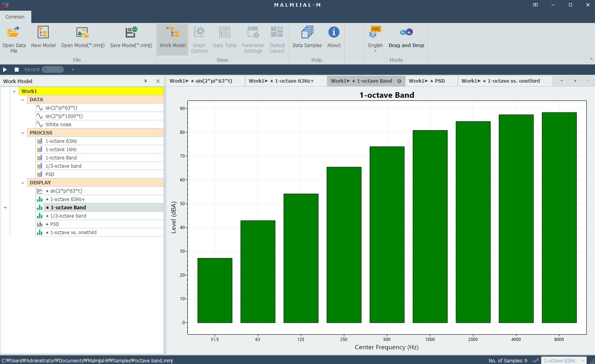
Task: Click the 1-octave Band chart title
Action: pos(387,95)
